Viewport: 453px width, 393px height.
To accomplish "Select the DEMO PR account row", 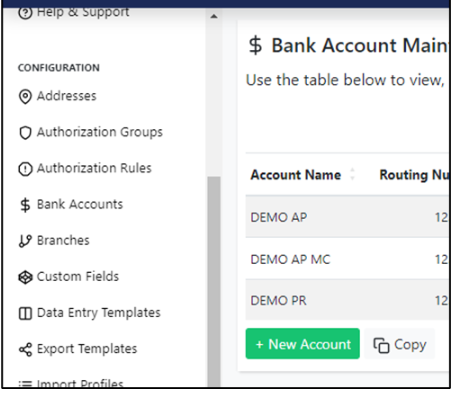I will (347, 300).
